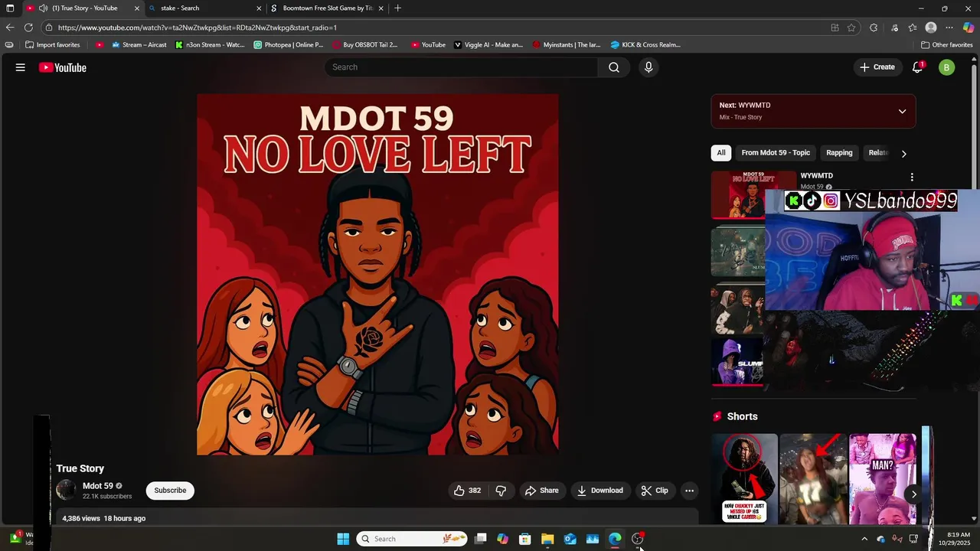Image resolution: width=980 pixels, height=551 pixels.
Task: Click the No Love Left album artwork
Action: tap(377, 274)
